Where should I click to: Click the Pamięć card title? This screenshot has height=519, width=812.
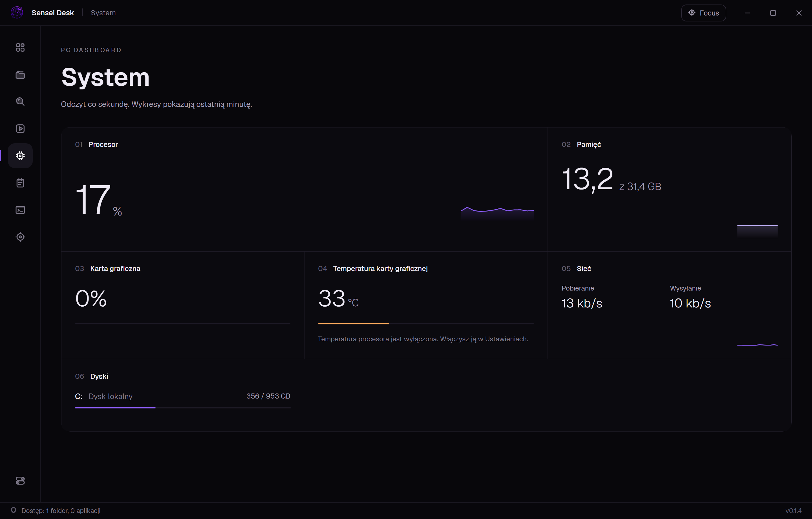coord(589,144)
